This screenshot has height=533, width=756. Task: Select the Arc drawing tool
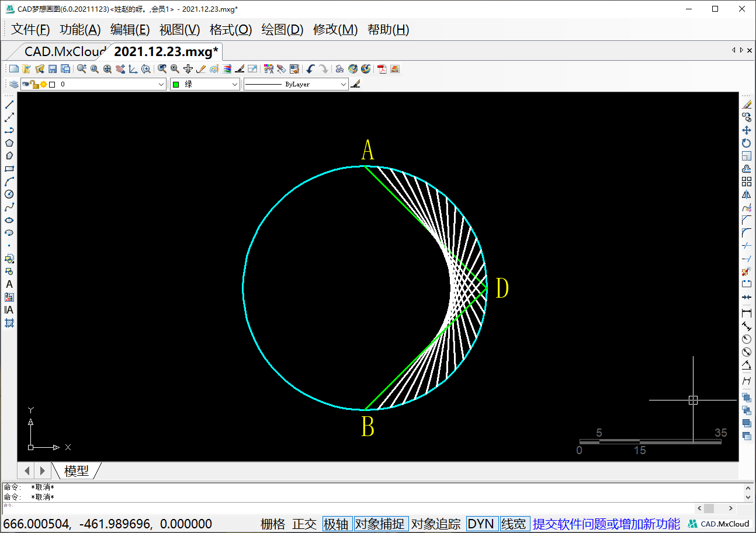[x=9, y=182]
